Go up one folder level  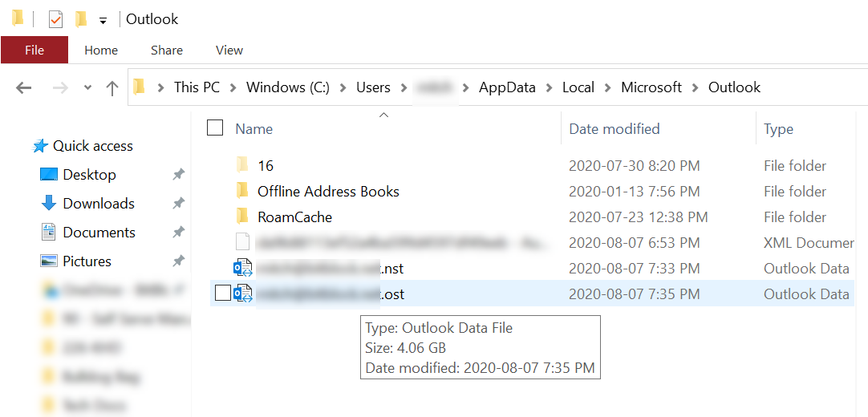(x=112, y=87)
